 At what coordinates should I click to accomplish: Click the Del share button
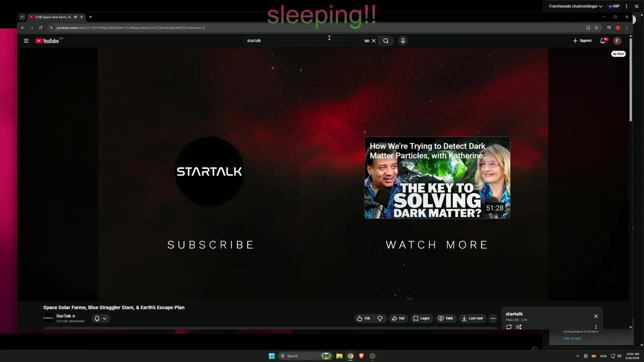tap(398, 318)
